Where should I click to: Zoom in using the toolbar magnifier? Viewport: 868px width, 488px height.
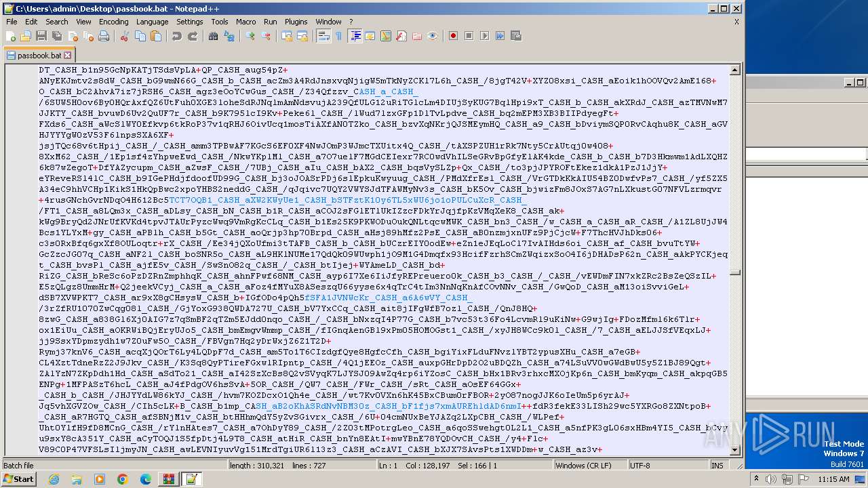coord(251,36)
